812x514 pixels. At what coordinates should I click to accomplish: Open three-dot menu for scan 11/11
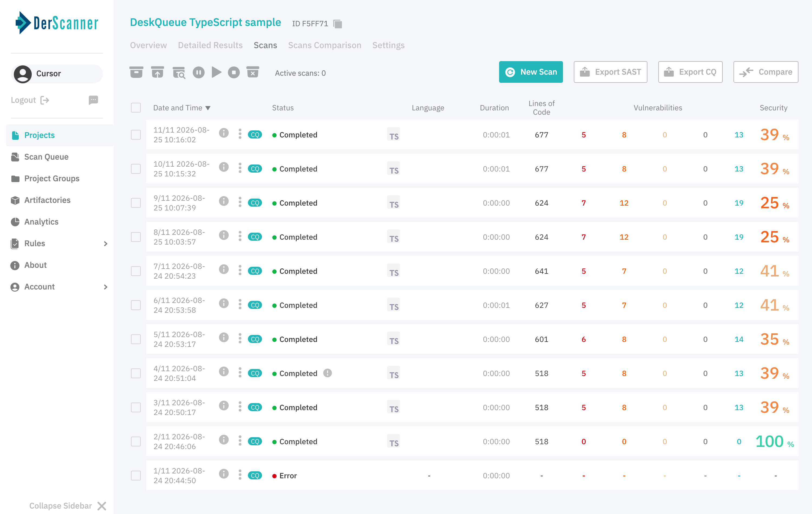240,134
